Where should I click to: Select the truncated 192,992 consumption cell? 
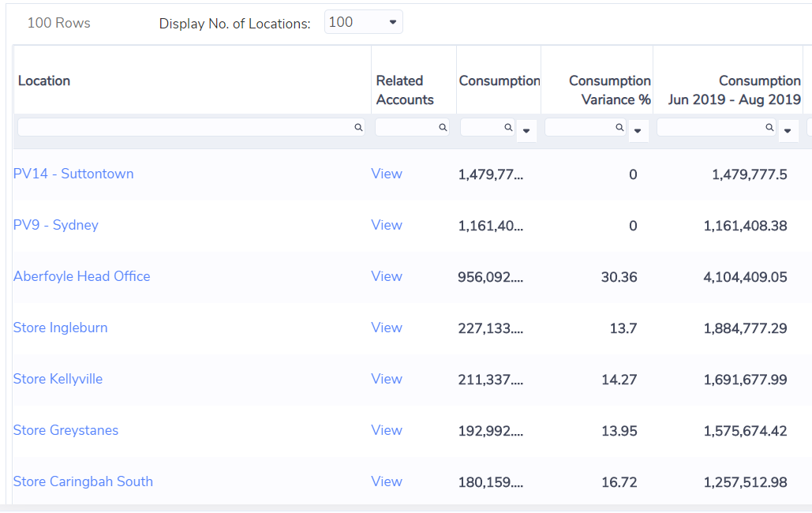coord(490,431)
